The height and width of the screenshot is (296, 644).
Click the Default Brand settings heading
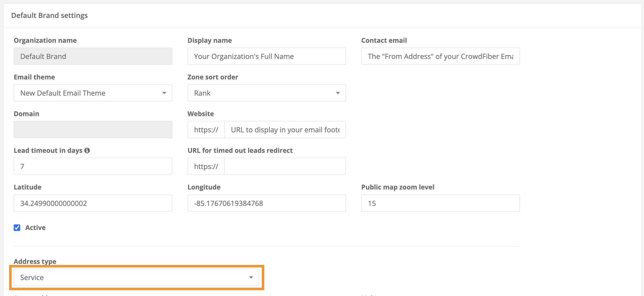pyautogui.click(x=49, y=15)
